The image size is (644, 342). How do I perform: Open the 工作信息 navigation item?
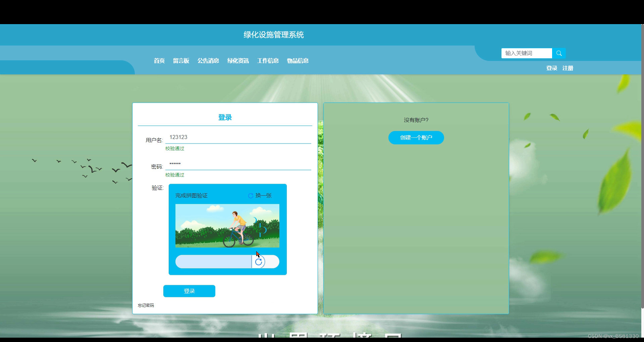click(x=268, y=61)
